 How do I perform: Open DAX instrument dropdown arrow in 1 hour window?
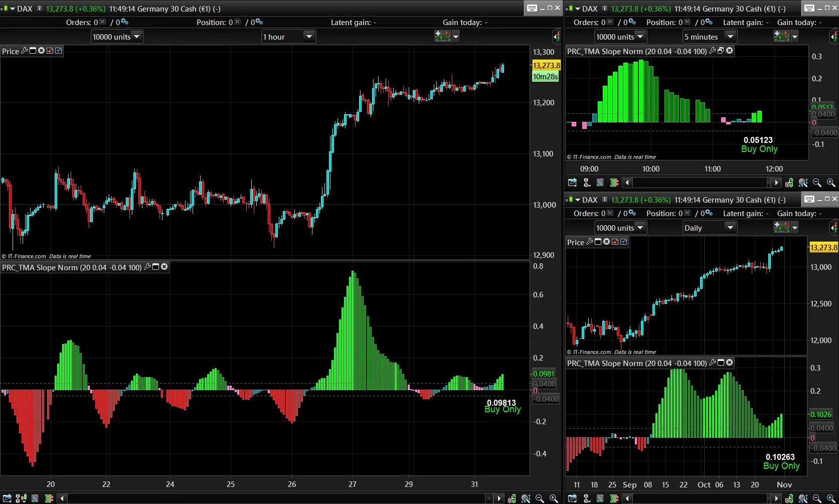coord(12,9)
